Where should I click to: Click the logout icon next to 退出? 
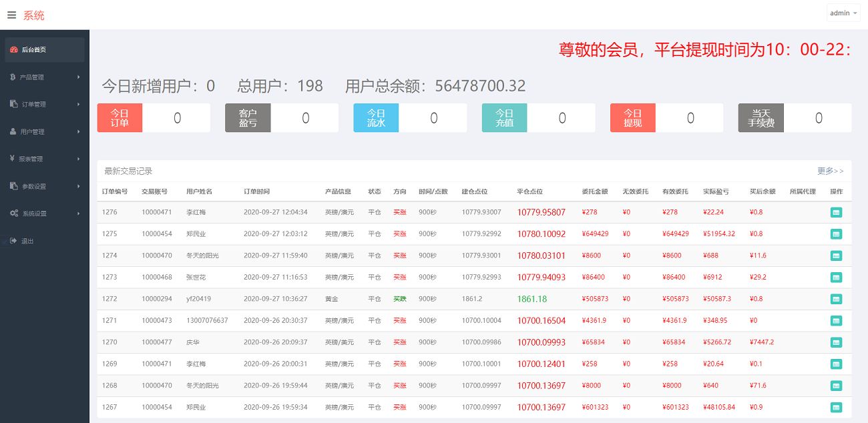(x=13, y=241)
